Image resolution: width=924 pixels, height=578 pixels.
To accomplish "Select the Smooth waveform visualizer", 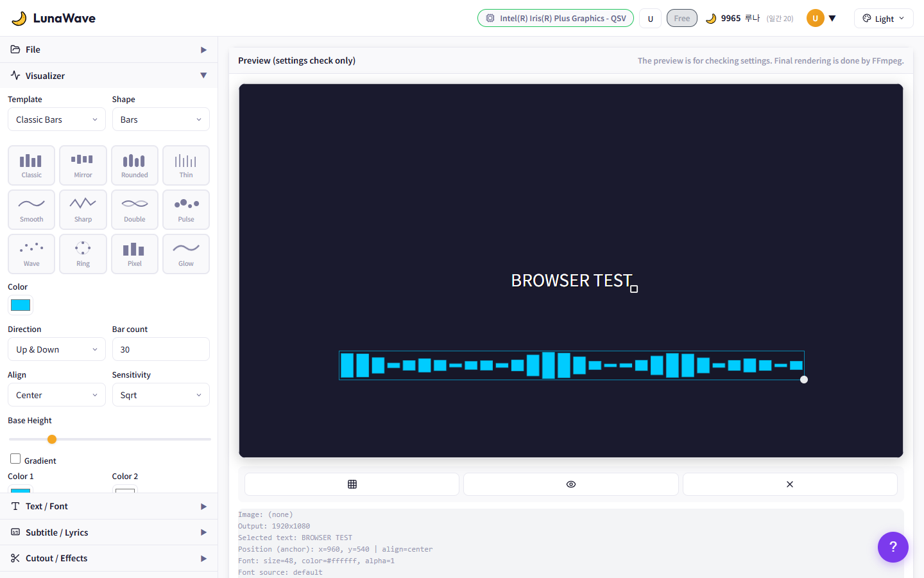I will click(31, 209).
